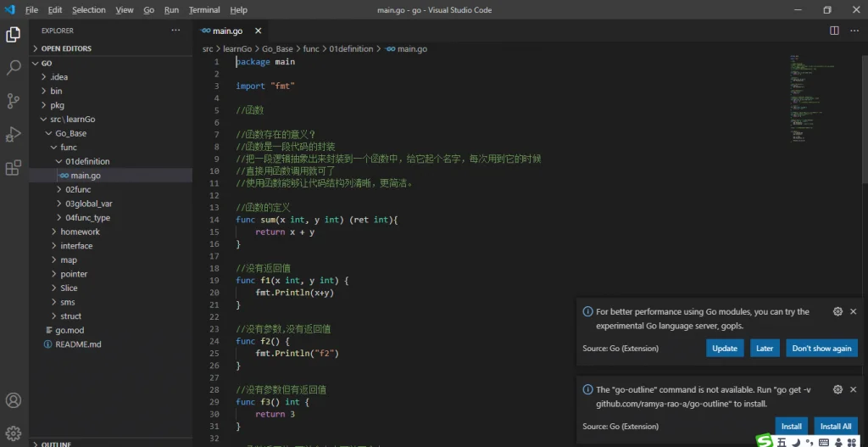Open the Source Control view

[x=14, y=101]
